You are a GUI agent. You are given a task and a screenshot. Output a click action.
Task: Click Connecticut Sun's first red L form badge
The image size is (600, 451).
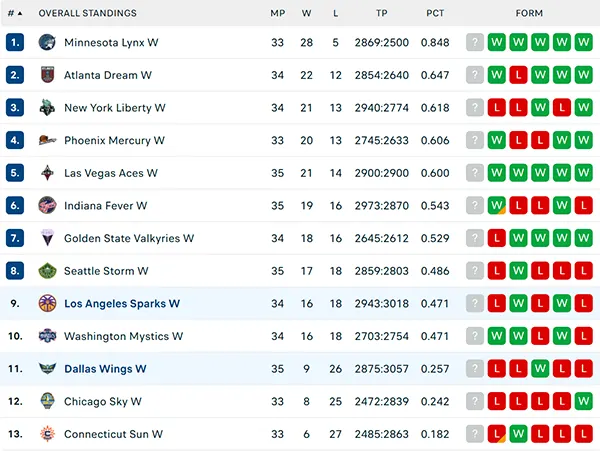497,434
